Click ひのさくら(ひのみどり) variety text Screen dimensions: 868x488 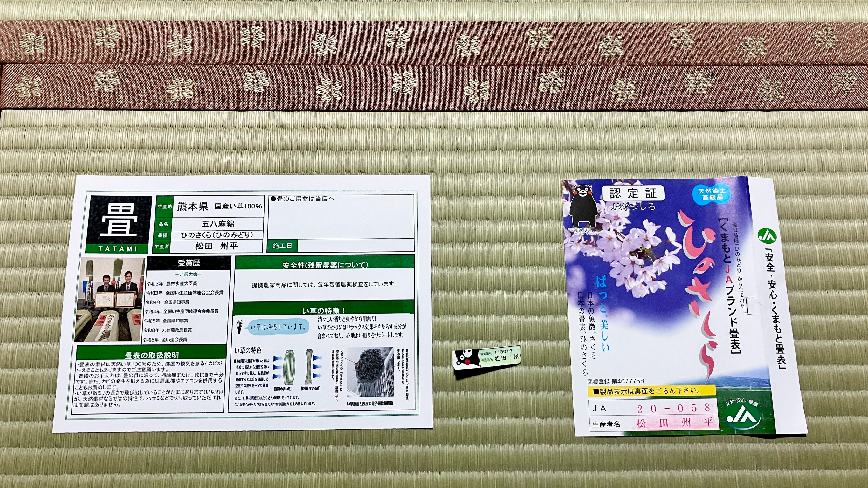(x=217, y=235)
